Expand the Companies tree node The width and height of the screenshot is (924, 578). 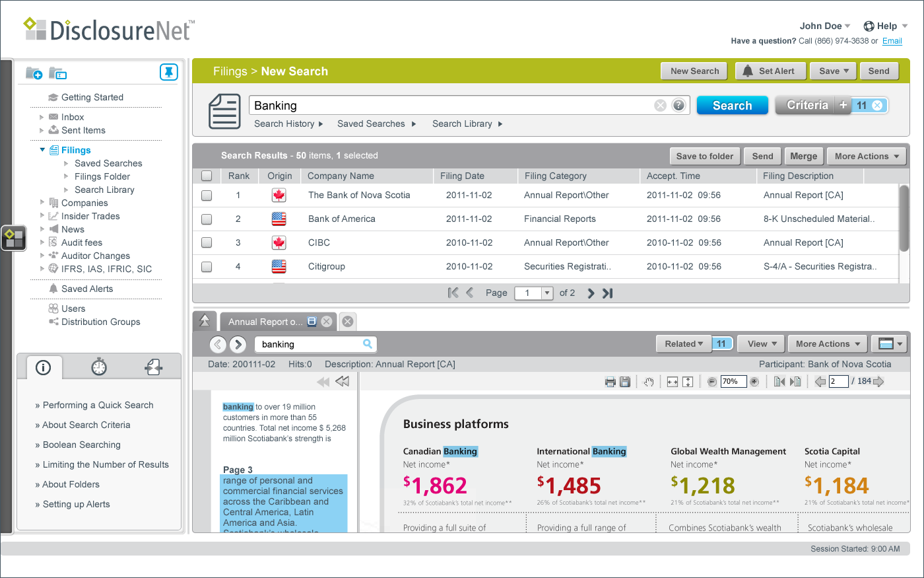[42, 203]
